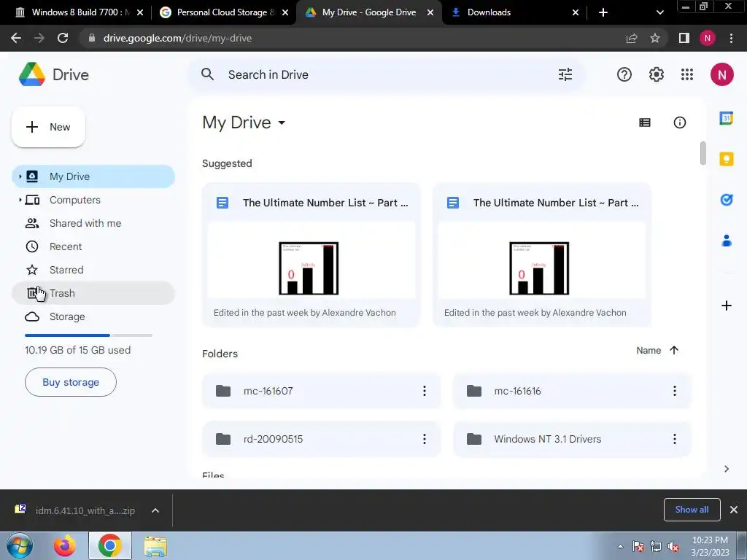The image size is (747, 560).
Task: Show hidden system tray icons arrow
Action: (620, 546)
